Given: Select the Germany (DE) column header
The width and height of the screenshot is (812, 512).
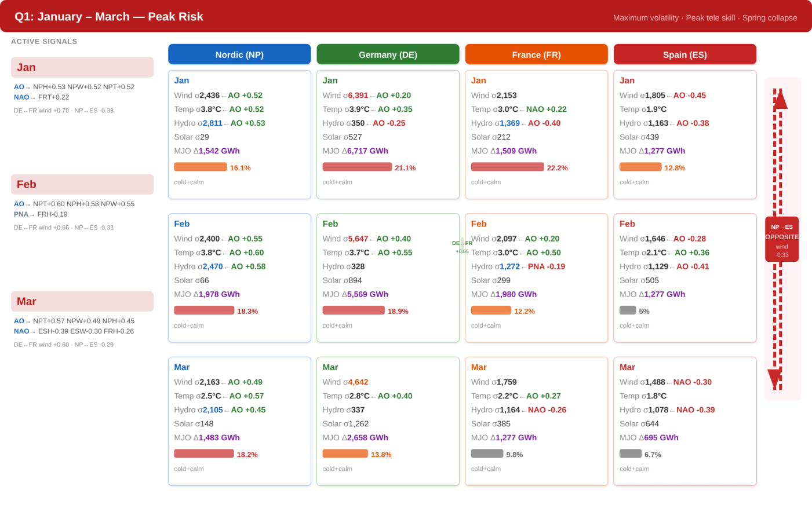Looking at the screenshot, I should 388,54.
